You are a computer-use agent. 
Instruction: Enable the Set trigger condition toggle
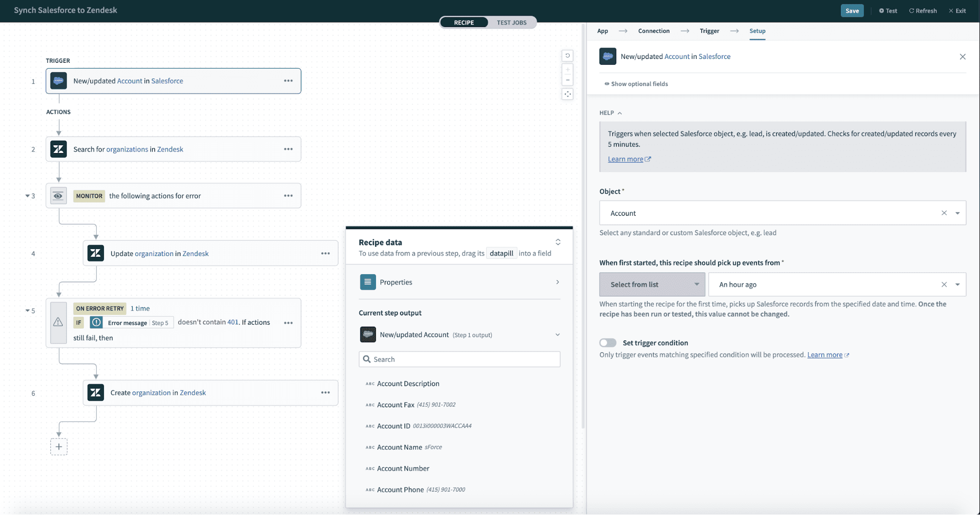click(608, 343)
